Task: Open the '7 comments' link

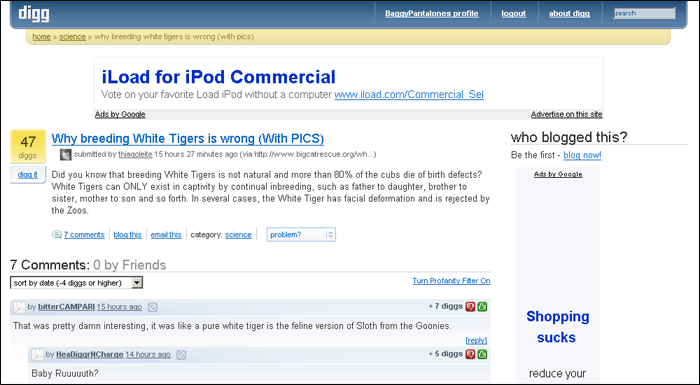Action: point(84,234)
